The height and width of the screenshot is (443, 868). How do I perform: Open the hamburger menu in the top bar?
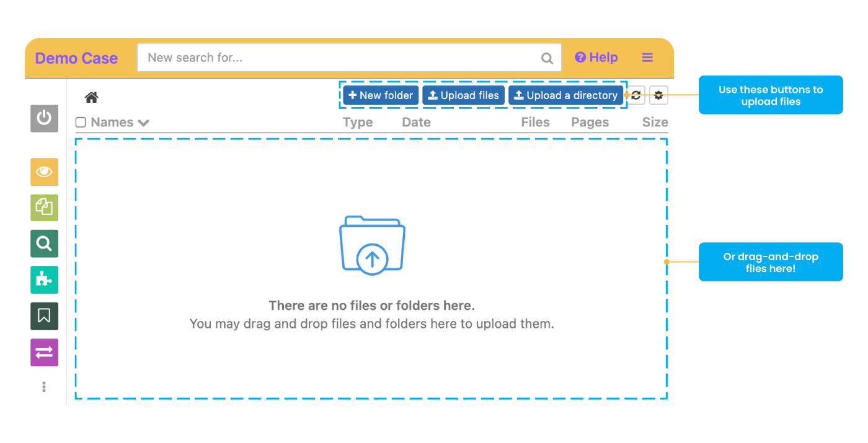point(647,57)
